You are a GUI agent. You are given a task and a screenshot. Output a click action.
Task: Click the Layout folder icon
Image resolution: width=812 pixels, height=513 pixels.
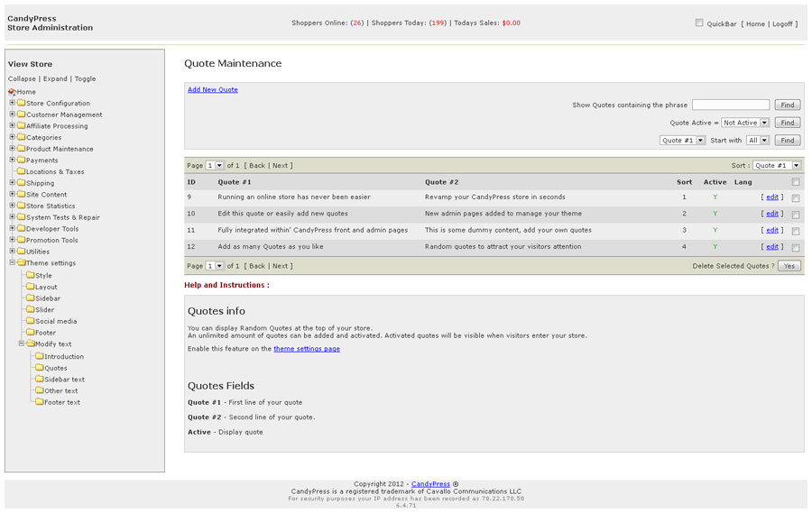31,287
